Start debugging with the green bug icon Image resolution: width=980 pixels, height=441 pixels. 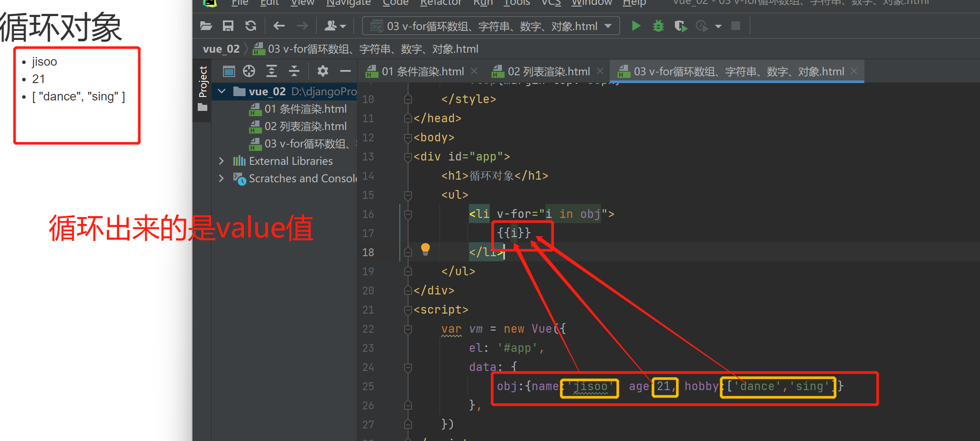658,26
